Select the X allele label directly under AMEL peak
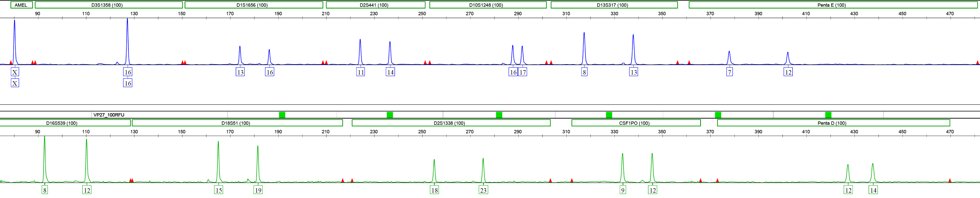Viewport: 980px width, 198px height. coord(15,72)
